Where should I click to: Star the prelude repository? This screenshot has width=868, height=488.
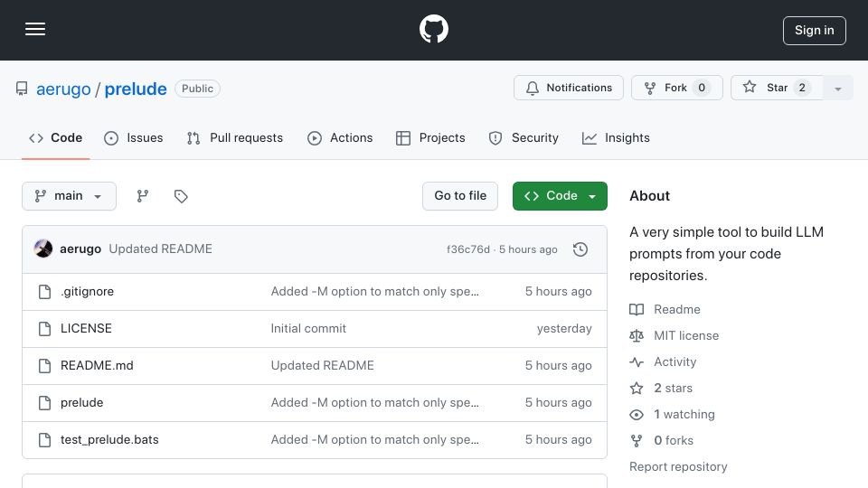[777, 88]
